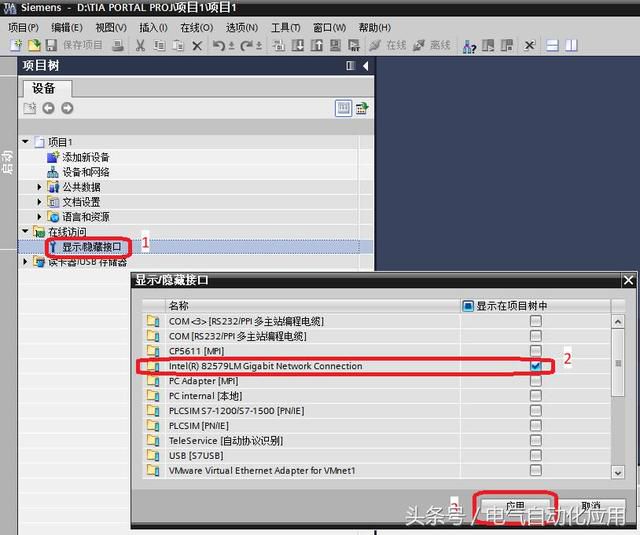Click the Start simulation icon
Screen dimensions: 640x535
(336, 45)
